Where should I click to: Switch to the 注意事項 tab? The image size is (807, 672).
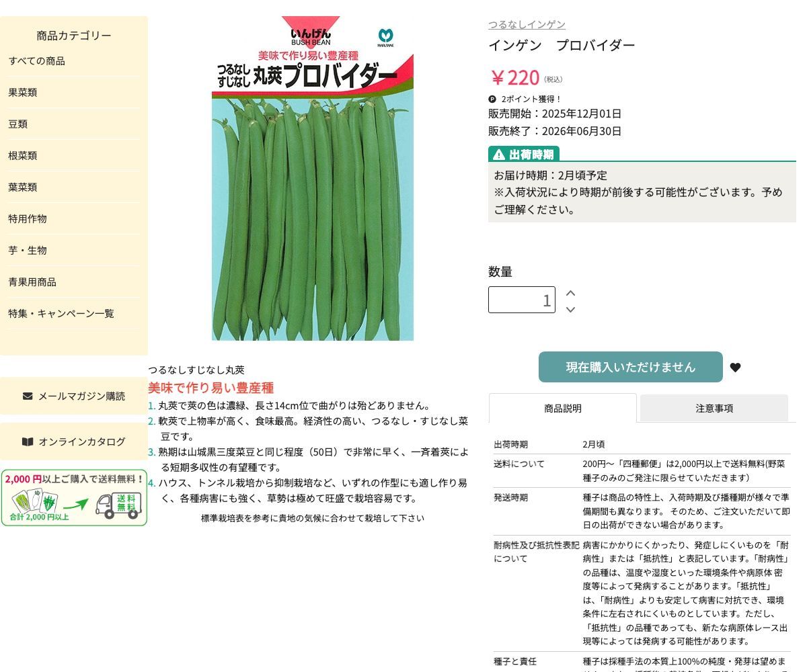(x=714, y=408)
